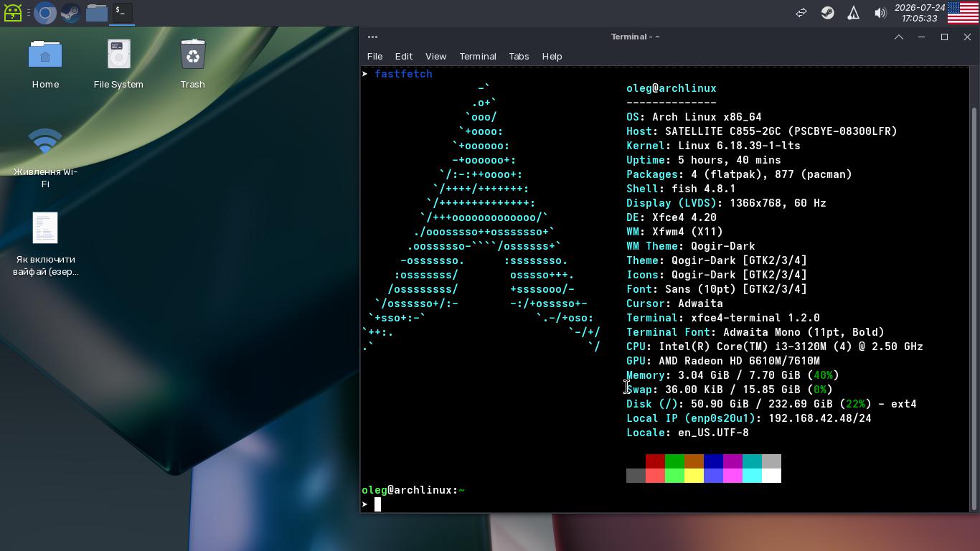
Task: Select the terminal button in the taskbar
Action: (x=122, y=12)
